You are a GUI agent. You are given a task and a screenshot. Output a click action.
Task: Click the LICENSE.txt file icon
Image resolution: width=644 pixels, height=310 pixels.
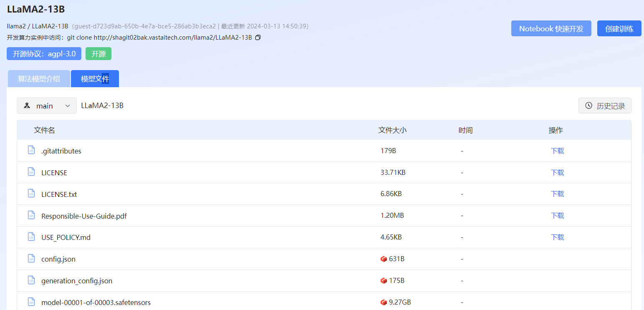[31, 193]
